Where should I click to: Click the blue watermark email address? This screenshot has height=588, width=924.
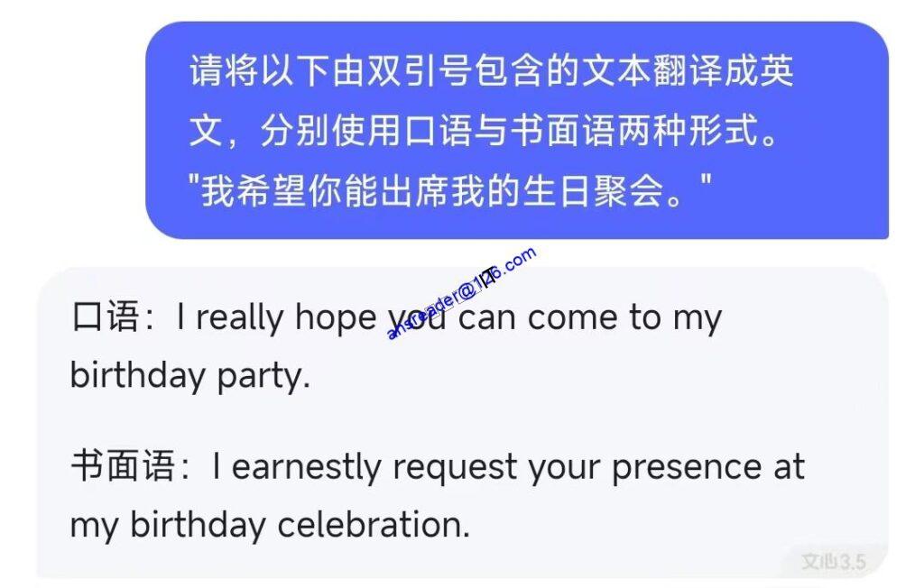461,292
